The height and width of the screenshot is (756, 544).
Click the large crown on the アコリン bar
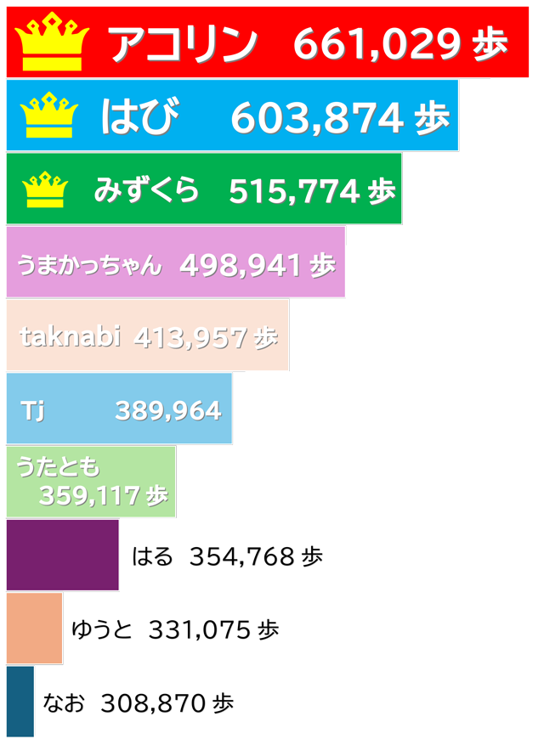click(x=53, y=42)
